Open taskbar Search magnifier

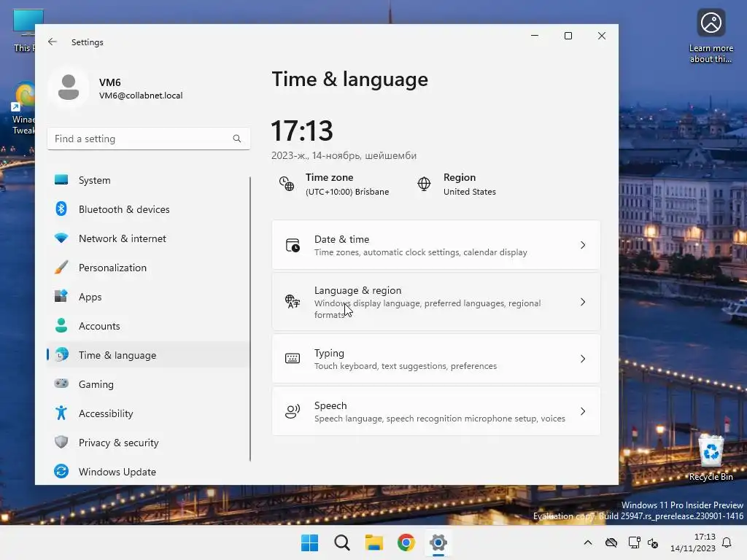click(x=341, y=542)
